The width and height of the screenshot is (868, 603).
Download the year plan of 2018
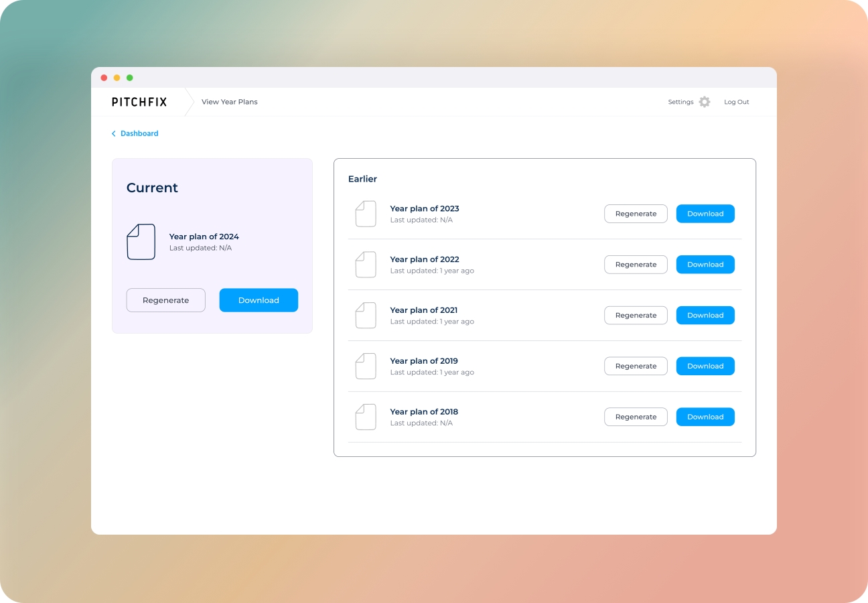(x=705, y=417)
